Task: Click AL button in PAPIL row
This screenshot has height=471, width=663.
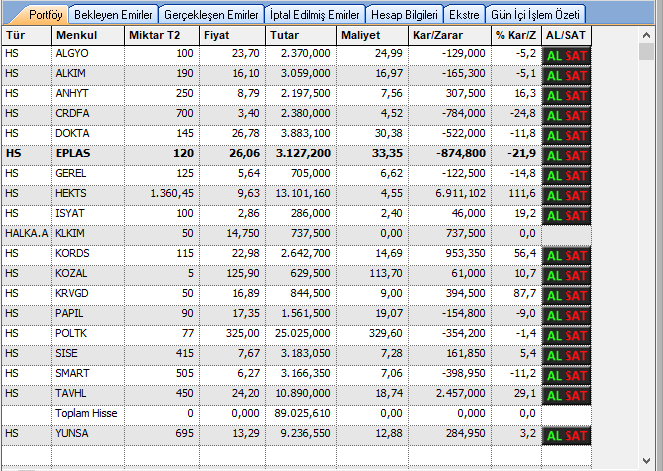Action: point(554,316)
